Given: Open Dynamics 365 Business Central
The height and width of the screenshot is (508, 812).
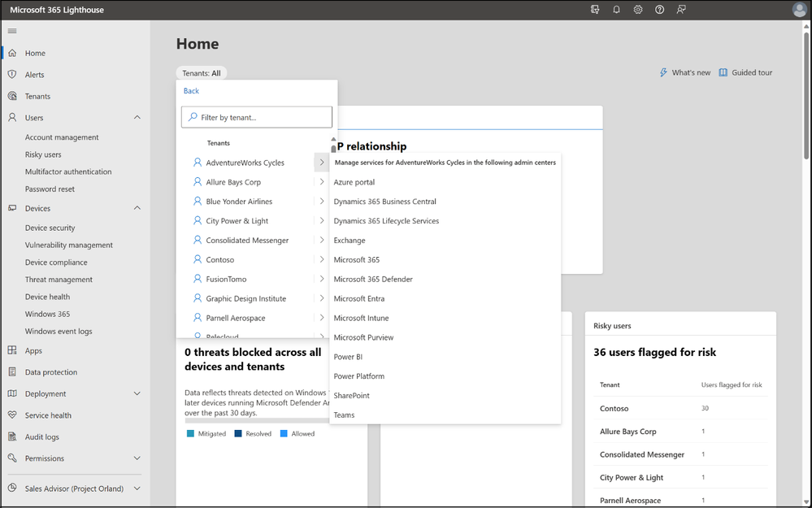Looking at the screenshot, I should click(x=384, y=202).
